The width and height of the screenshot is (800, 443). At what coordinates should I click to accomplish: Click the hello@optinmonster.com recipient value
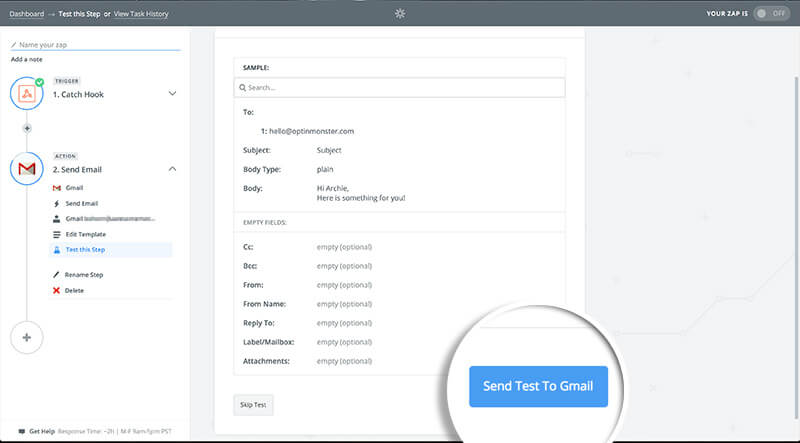[x=311, y=131]
